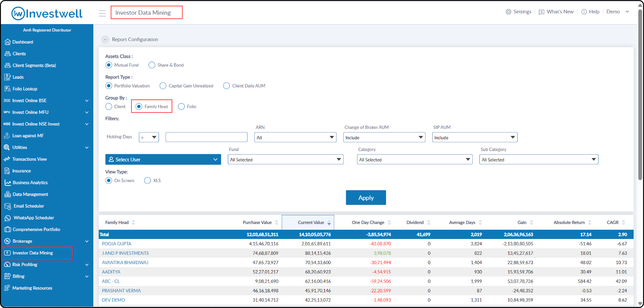Choose Capital Gain Unrealized report type
The width and height of the screenshot is (644, 308).
pyautogui.click(x=163, y=86)
